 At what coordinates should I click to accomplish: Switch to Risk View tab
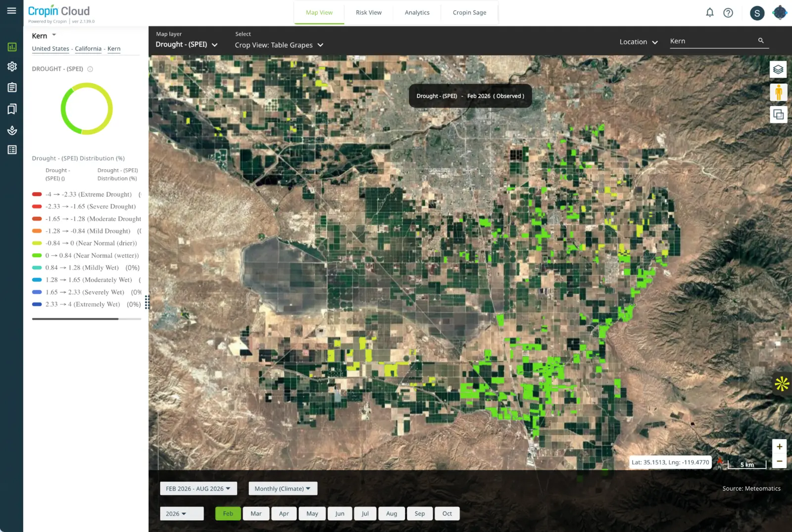(x=368, y=13)
